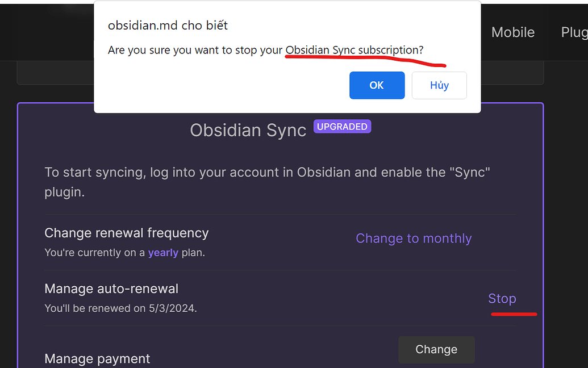Click the Change renewal frequency label

coord(126,233)
